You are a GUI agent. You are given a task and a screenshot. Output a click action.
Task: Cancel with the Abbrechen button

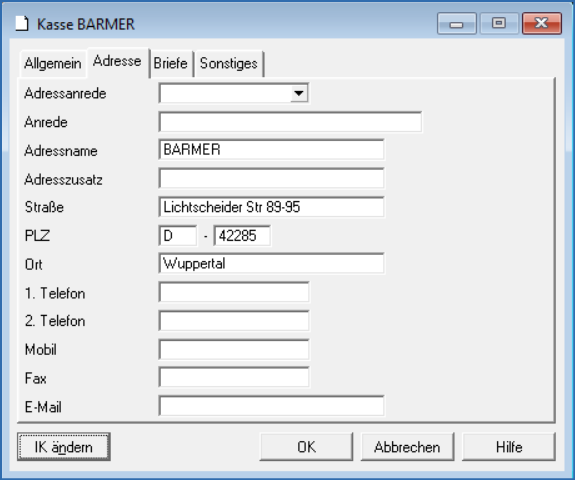(x=407, y=447)
